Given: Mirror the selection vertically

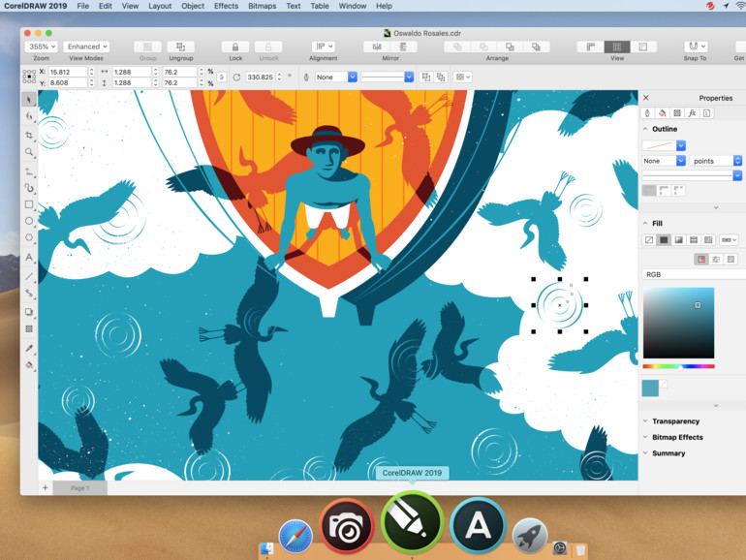Looking at the screenshot, I should 403,47.
